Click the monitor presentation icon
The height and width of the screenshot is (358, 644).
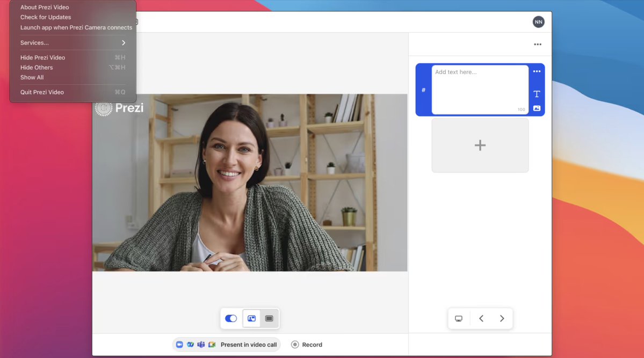(x=459, y=318)
